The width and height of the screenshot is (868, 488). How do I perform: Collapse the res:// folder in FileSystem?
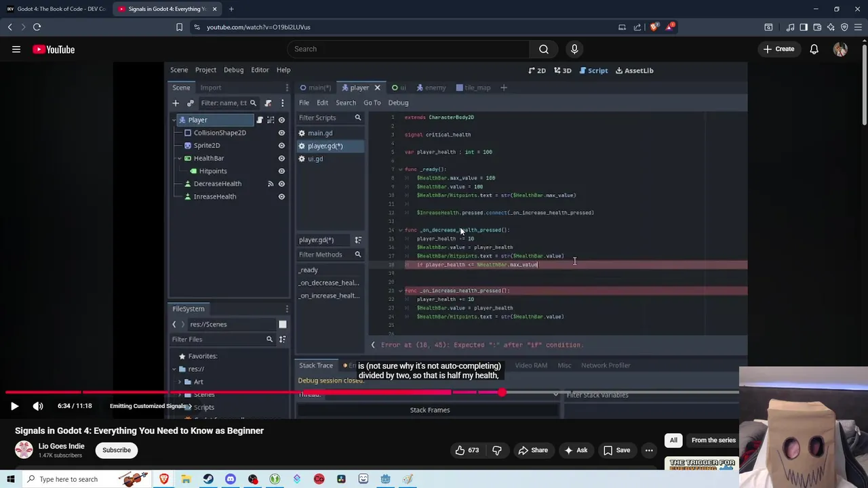(174, 369)
